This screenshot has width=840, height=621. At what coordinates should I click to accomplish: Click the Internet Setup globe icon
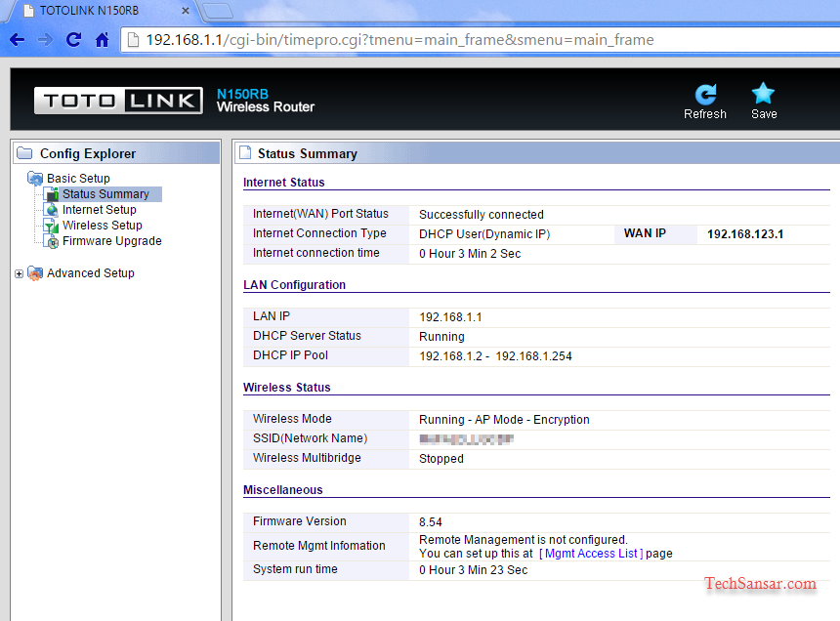click(52, 210)
